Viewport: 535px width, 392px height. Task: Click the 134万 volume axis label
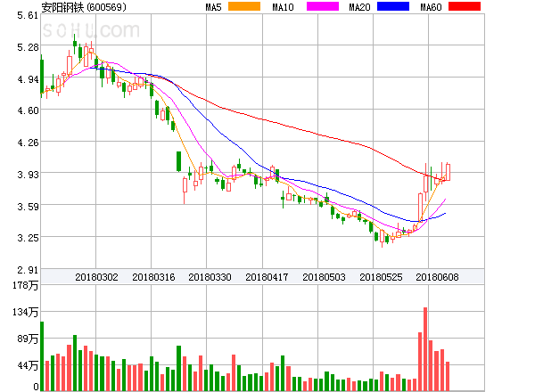[25, 312]
